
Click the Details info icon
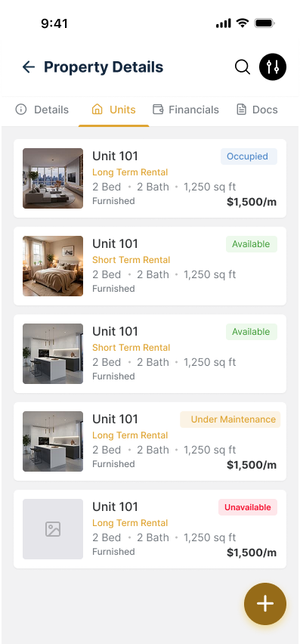click(x=21, y=110)
